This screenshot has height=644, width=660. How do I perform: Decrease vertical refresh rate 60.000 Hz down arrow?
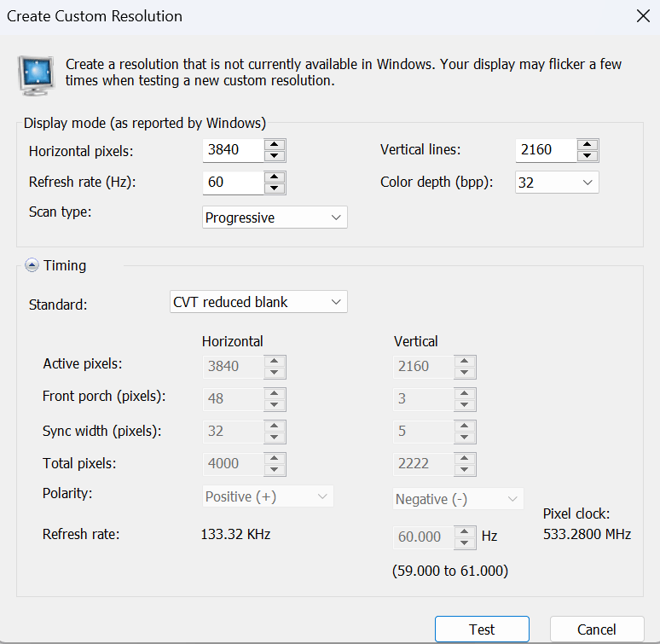click(x=465, y=543)
